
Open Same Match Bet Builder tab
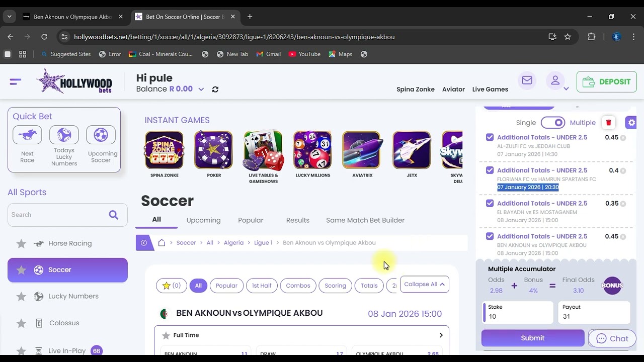(365, 220)
